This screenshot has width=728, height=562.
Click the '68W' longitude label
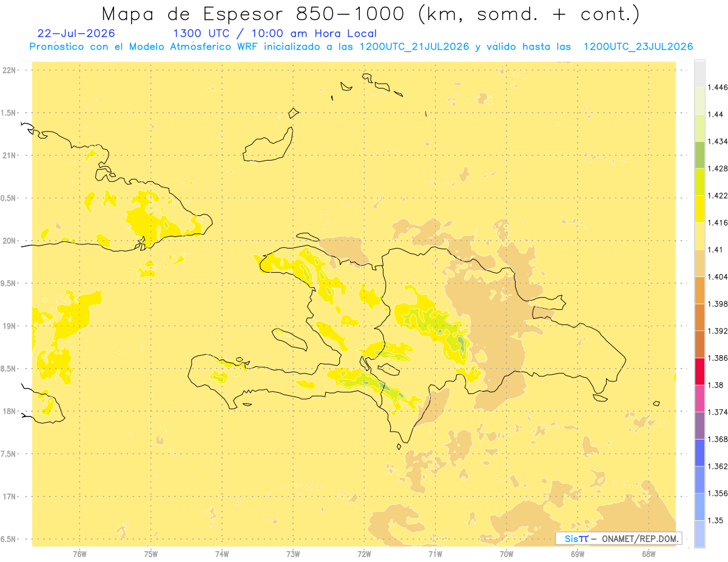649,554
